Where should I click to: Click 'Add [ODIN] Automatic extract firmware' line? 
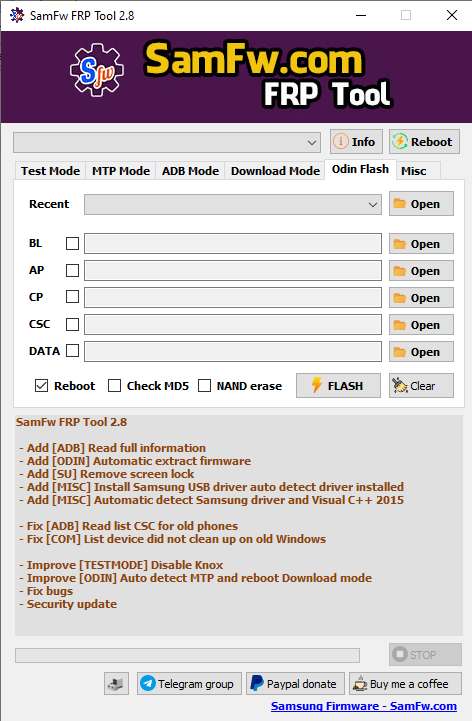coord(135,461)
